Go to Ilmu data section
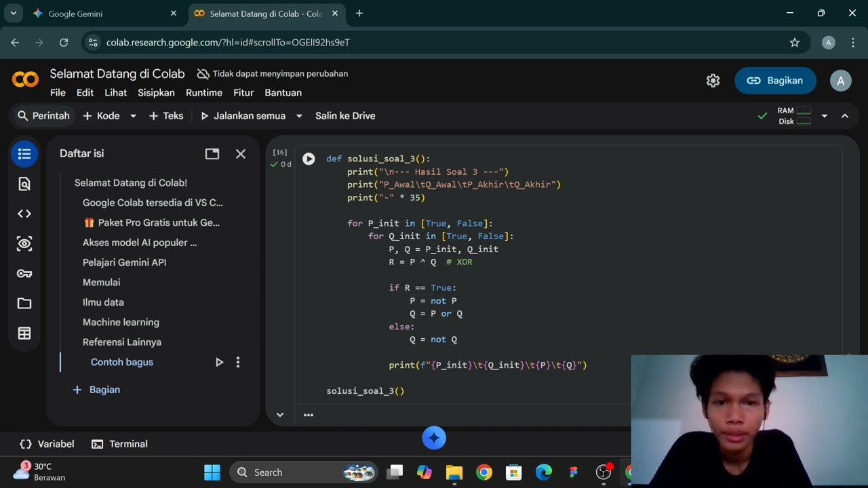The height and width of the screenshot is (488, 868). coord(103,302)
